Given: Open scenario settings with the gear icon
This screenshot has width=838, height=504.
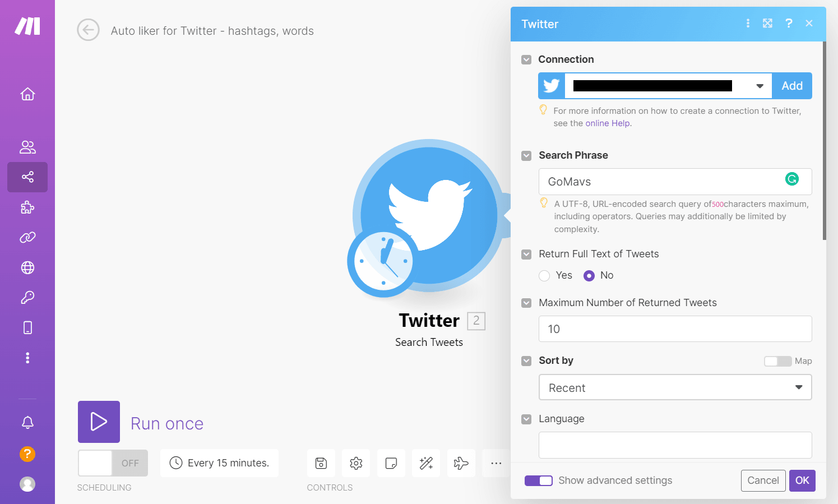Looking at the screenshot, I should 356,463.
